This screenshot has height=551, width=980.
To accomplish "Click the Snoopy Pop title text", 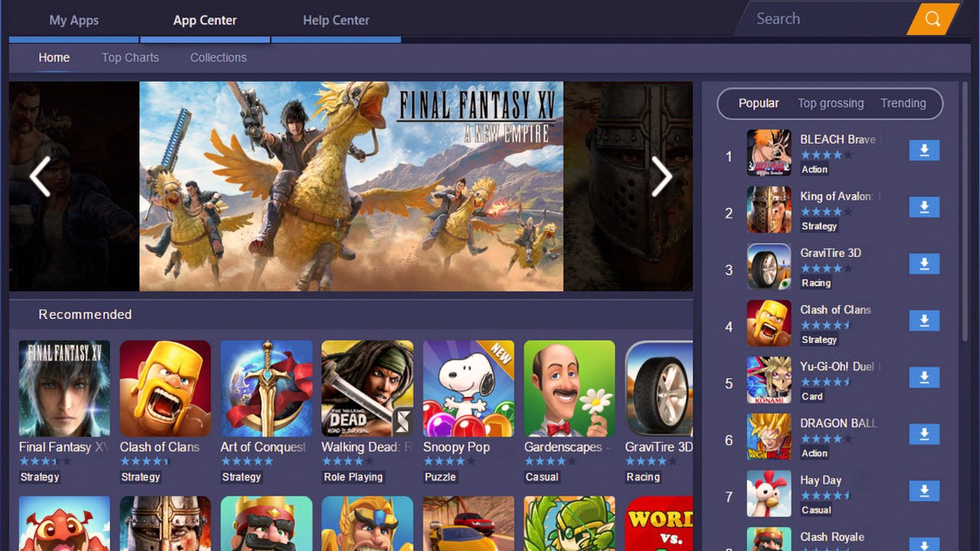I will coord(456,447).
